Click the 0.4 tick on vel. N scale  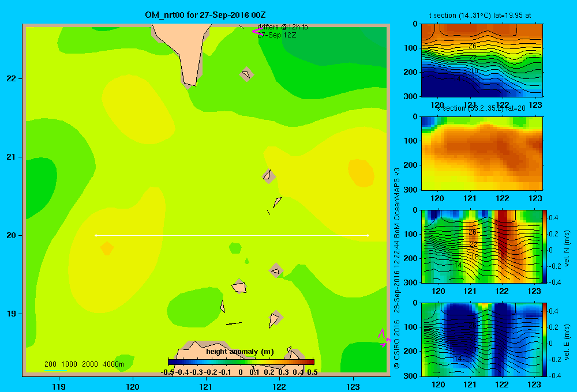pyautogui.click(x=553, y=218)
